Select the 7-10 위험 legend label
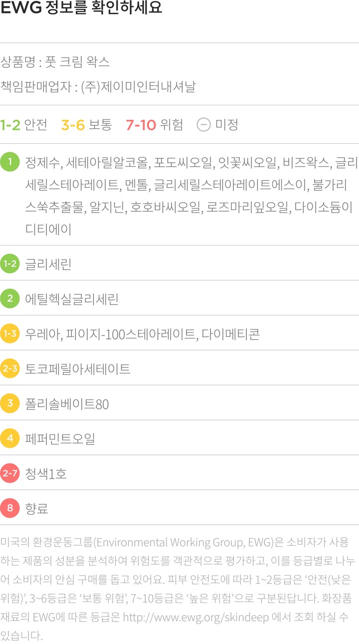 pos(154,124)
